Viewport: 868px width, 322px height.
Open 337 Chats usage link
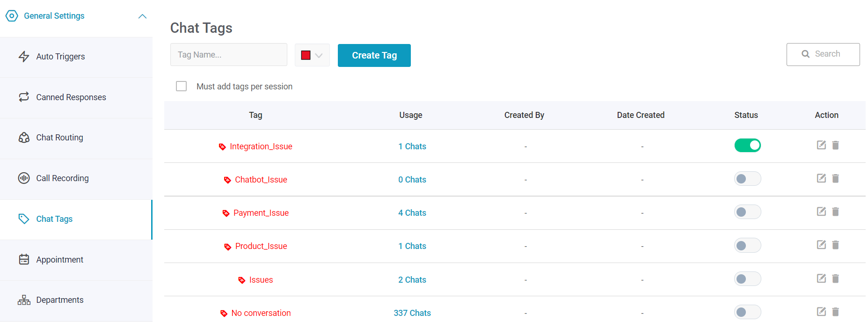[x=412, y=313]
